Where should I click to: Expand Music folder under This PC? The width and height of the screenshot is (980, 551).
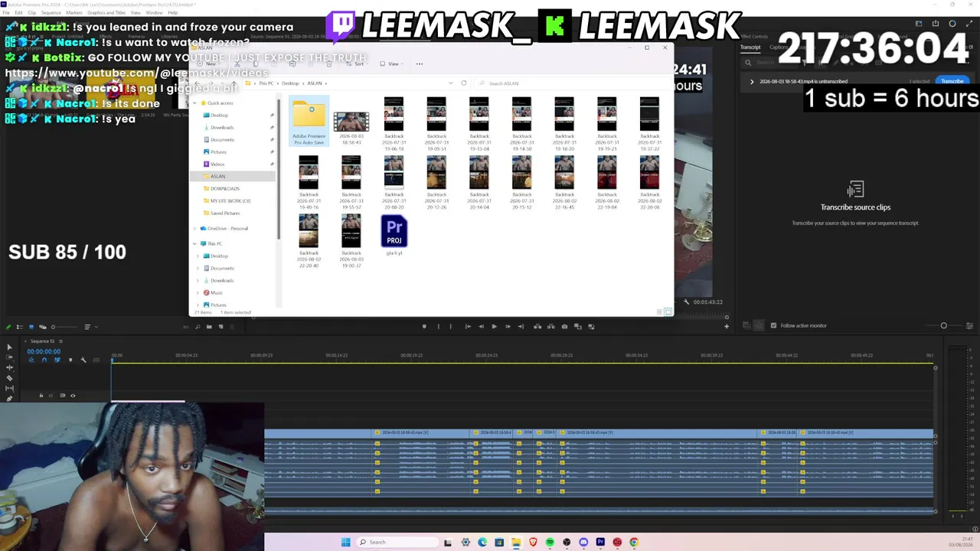(198, 292)
